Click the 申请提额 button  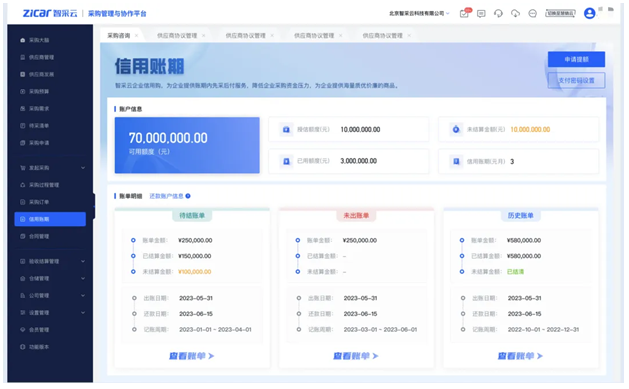coord(576,59)
